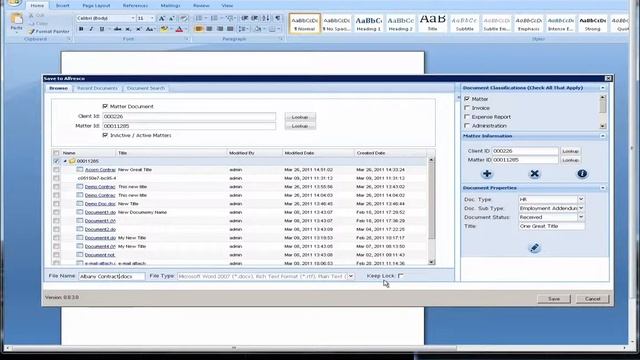
Task: Uncheck the 00011285 folder row checkbox
Action: pyautogui.click(x=56, y=161)
